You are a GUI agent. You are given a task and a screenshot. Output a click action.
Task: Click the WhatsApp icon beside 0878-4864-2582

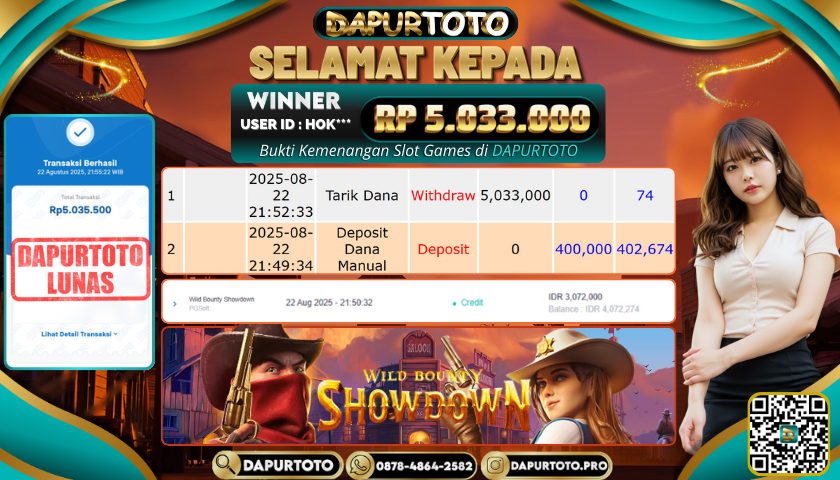[360, 466]
